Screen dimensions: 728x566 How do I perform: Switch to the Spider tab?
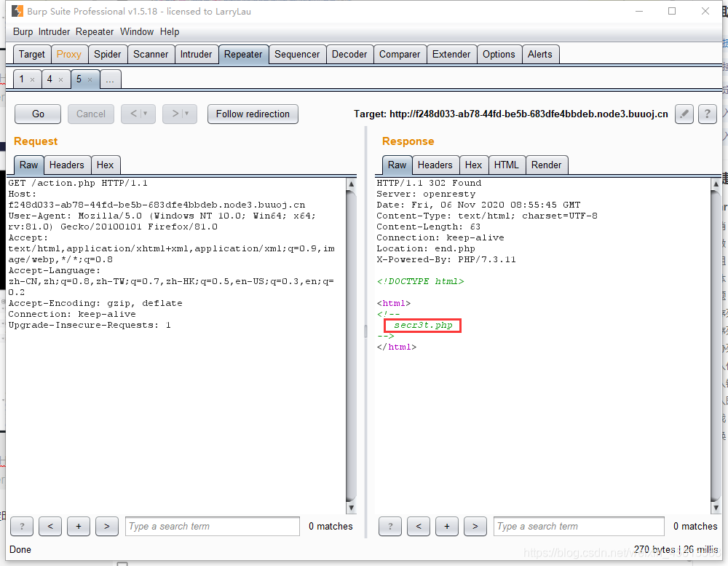(107, 55)
